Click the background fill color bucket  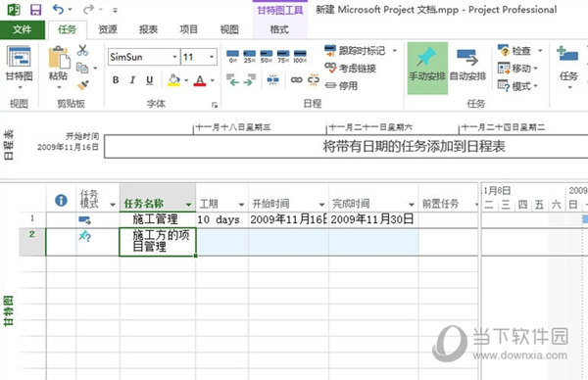tap(173, 80)
